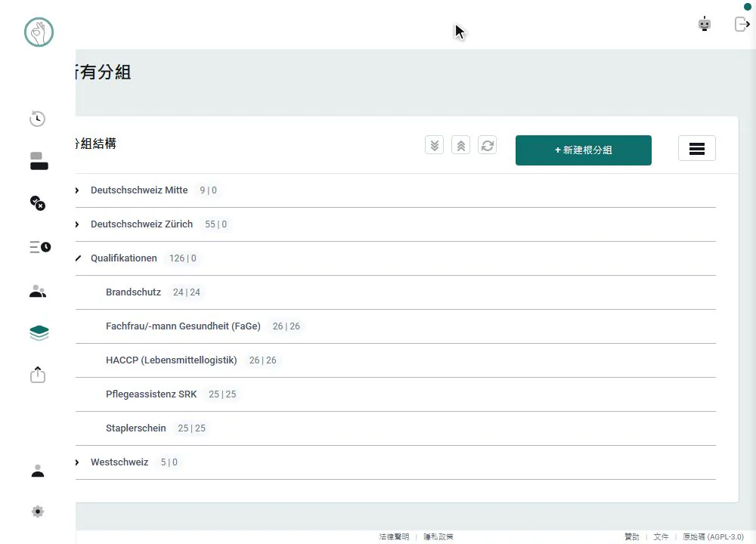Click the 26 | 26 badge beside HACCP
Viewport: 756px width, 544px height.
point(263,360)
